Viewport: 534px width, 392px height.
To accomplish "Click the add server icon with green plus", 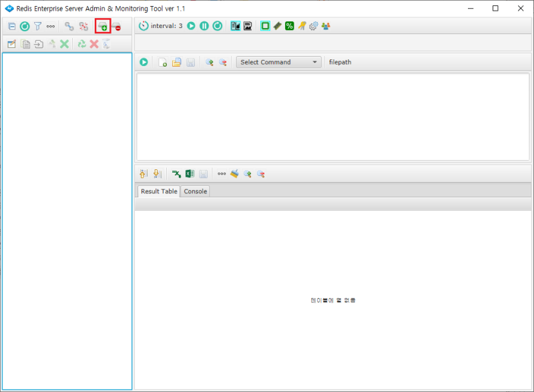I will pos(102,26).
